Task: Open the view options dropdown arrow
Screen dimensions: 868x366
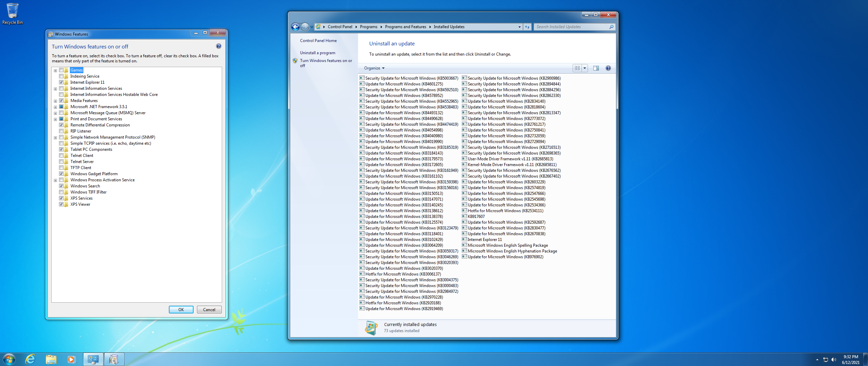Action: tap(585, 68)
